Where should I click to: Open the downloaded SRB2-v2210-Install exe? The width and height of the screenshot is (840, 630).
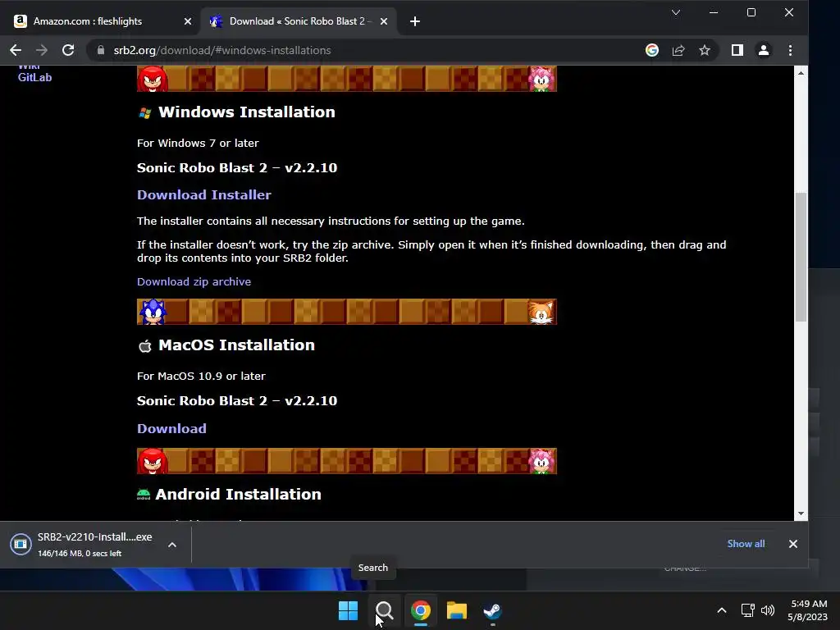click(x=85, y=545)
